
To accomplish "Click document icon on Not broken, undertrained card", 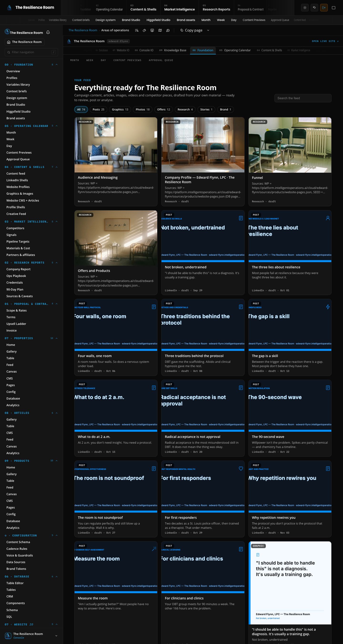I will coord(241,218).
